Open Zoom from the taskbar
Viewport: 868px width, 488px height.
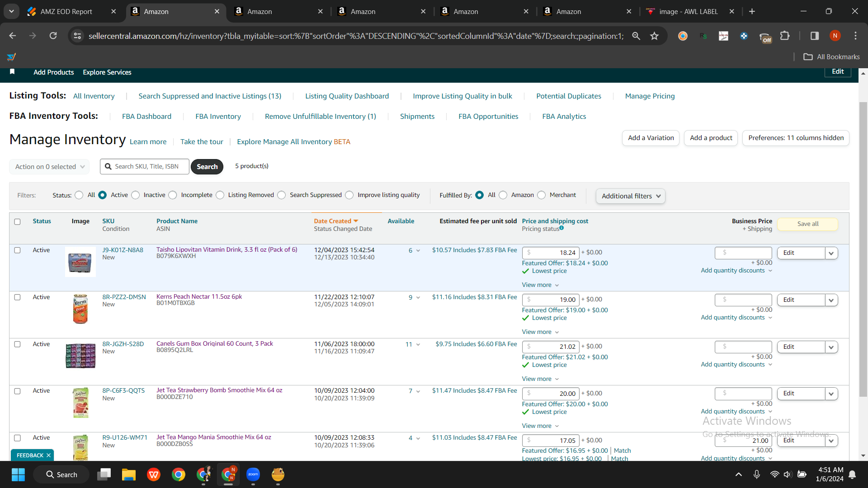click(x=253, y=474)
